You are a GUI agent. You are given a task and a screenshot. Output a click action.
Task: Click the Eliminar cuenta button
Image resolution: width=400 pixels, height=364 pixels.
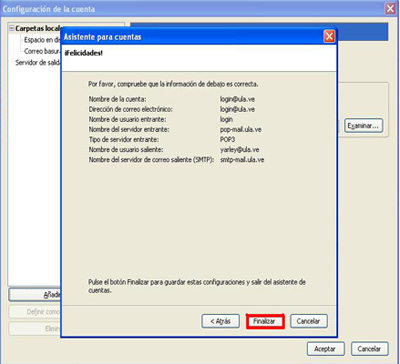click(35, 329)
